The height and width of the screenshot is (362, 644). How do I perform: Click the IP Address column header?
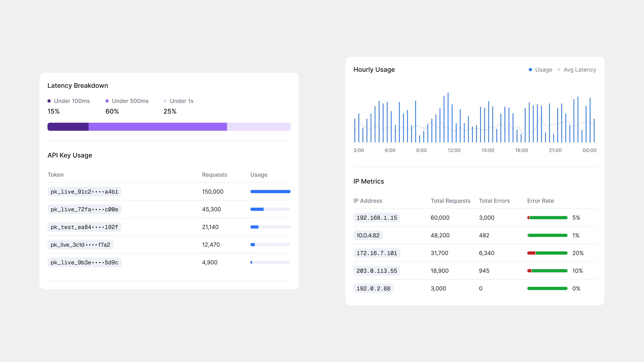(x=368, y=201)
